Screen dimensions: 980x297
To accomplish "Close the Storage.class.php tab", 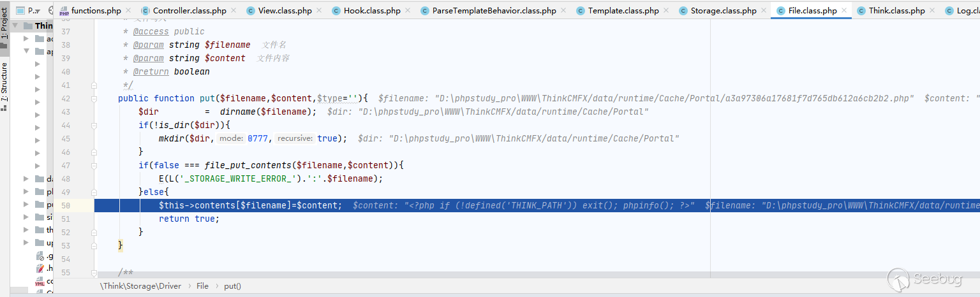I will tap(765, 11).
